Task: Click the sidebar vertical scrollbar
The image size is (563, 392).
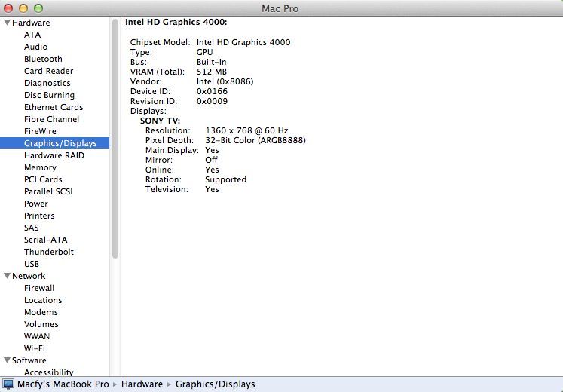Action: click(x=115, y=139)
